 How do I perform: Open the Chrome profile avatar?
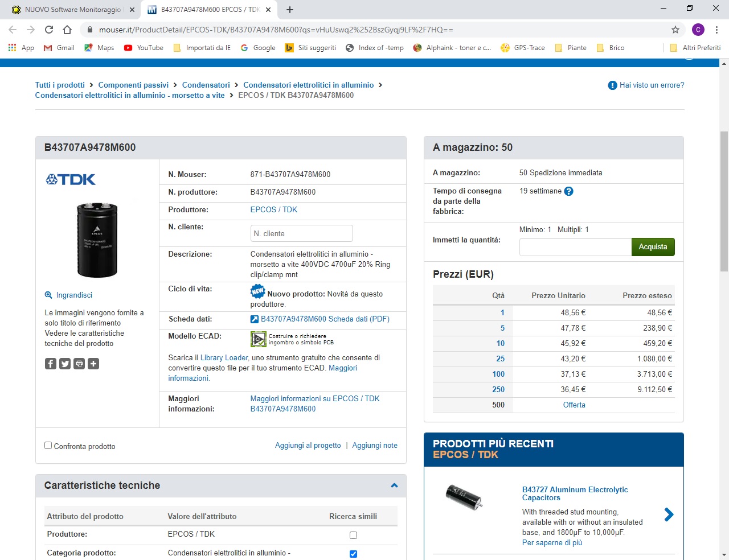[698, 30]
